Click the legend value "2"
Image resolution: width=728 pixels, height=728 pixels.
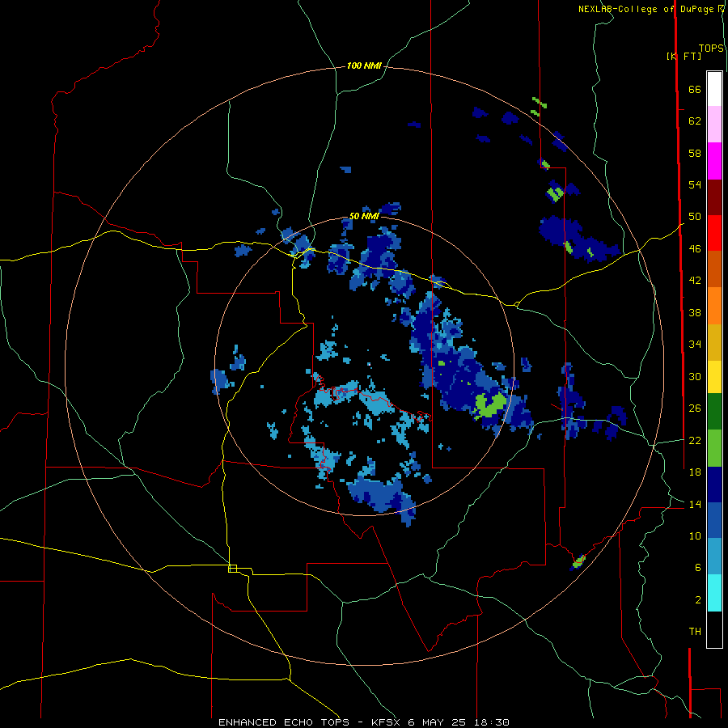pyautogui.click(x=698, y=600)
